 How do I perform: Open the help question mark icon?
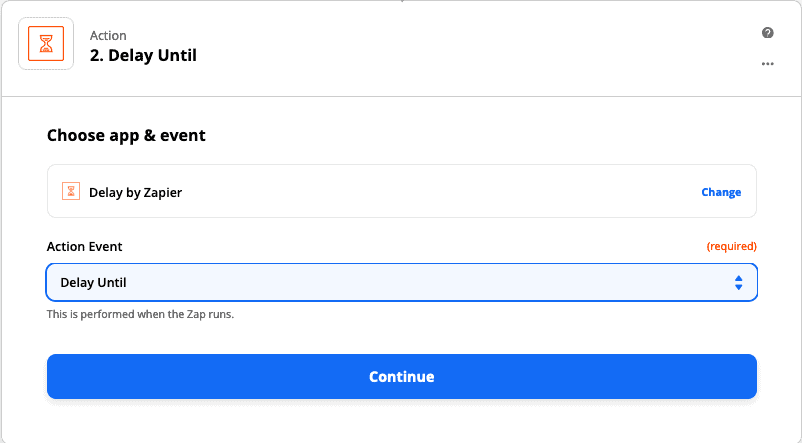(x=767, y=33)
